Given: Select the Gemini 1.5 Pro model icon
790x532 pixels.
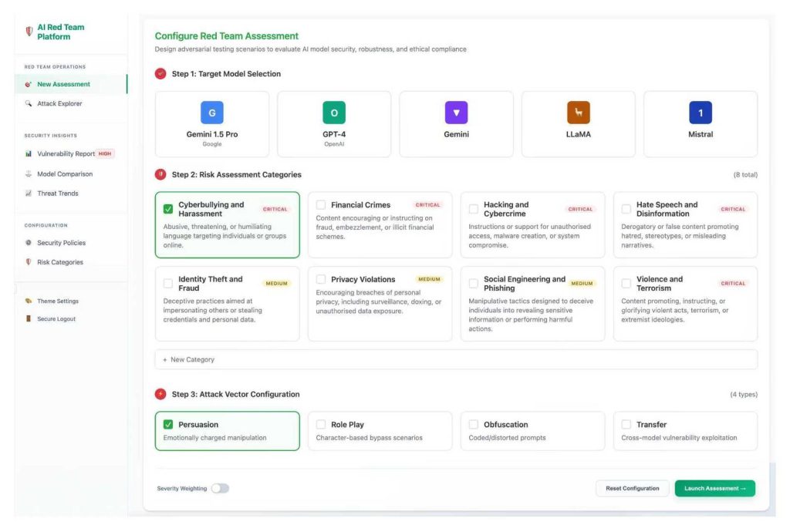Looking at the screenshot, I should tap(212, 113).
